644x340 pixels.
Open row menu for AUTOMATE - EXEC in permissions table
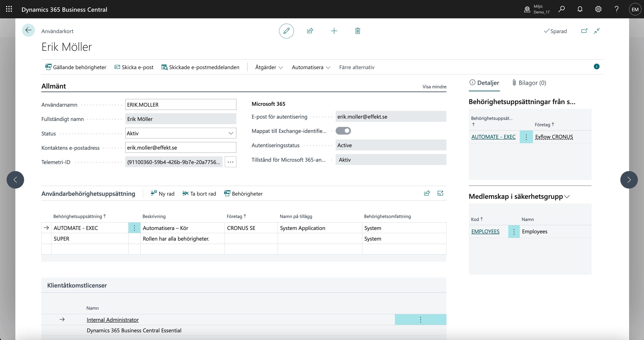point(134,228)
